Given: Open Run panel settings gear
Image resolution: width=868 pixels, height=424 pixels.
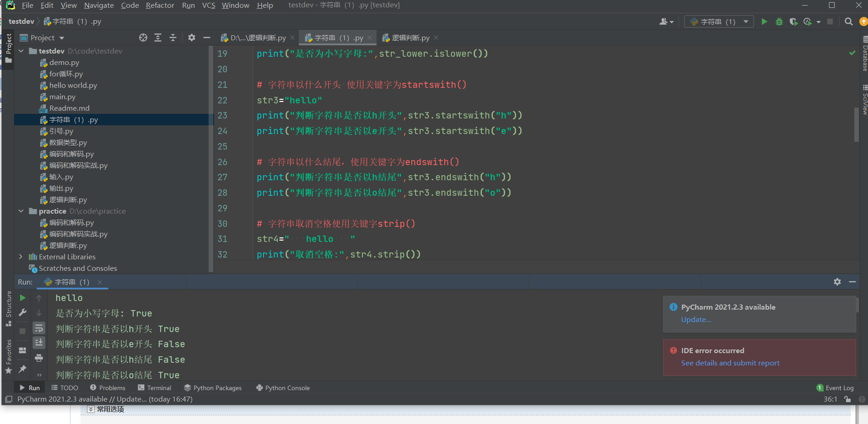Looking at the screenshot, I should pyautogui.click(x=837, y=282).
